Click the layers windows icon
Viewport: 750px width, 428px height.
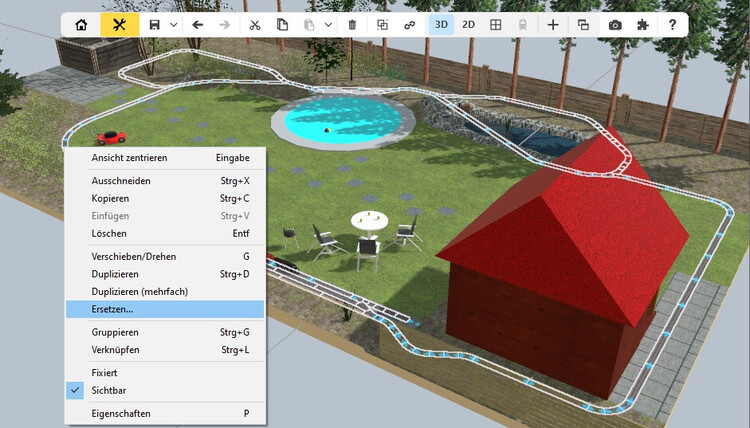point(583,25)
